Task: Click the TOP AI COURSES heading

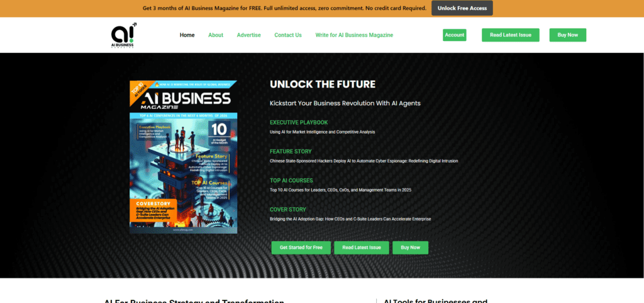Action: click(291, 181)
